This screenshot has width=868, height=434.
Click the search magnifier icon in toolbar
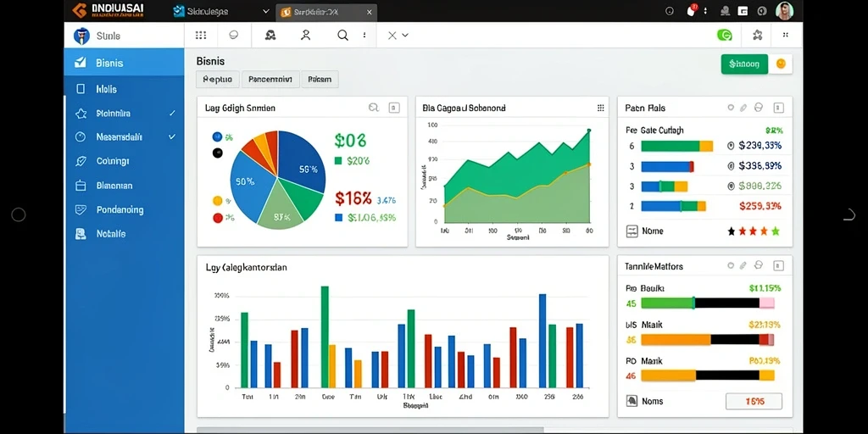[343, 36]
